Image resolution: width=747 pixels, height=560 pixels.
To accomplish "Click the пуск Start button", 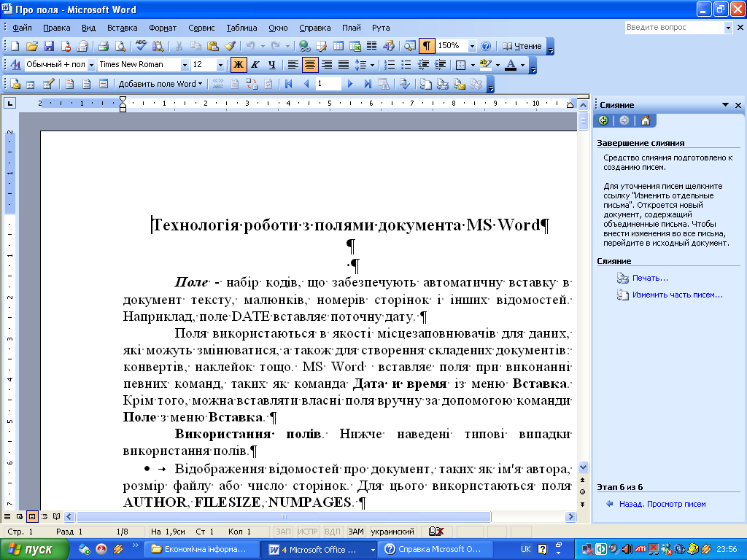I will pyautogui.click(x=34, y=550).
